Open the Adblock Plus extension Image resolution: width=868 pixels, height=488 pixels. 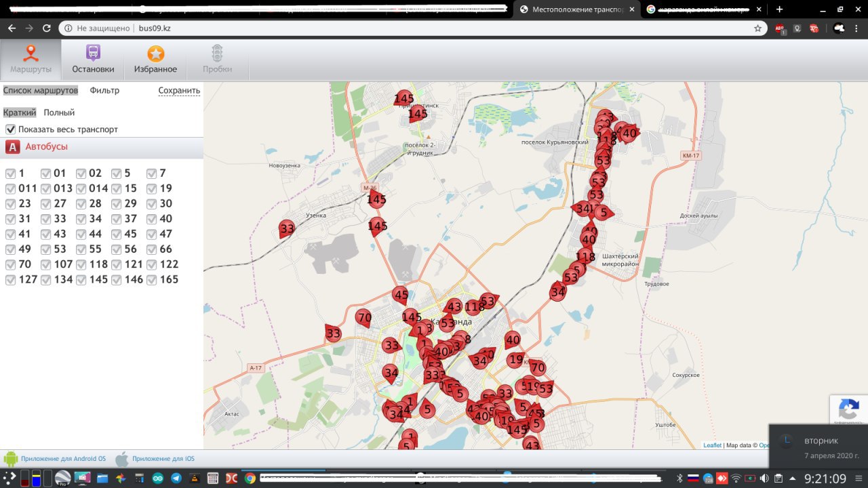781,28
